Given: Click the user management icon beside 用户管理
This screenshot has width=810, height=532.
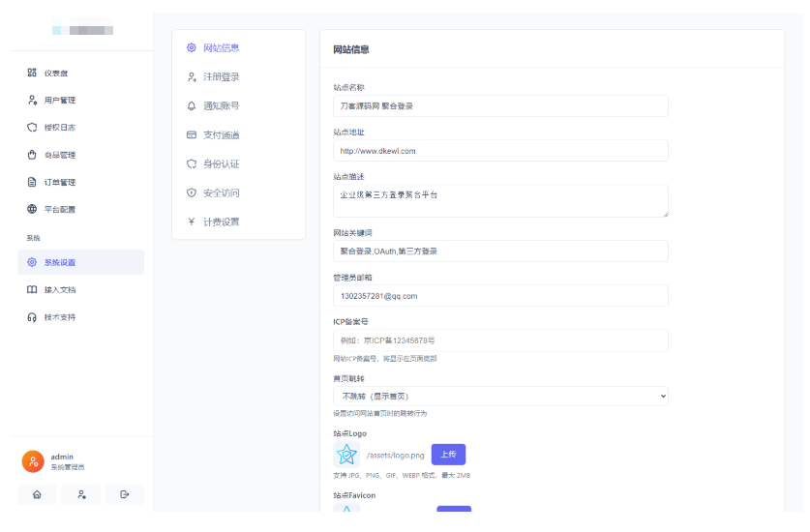Looking at the screenshot, I should pyautogui.click(x=32, y=100).
